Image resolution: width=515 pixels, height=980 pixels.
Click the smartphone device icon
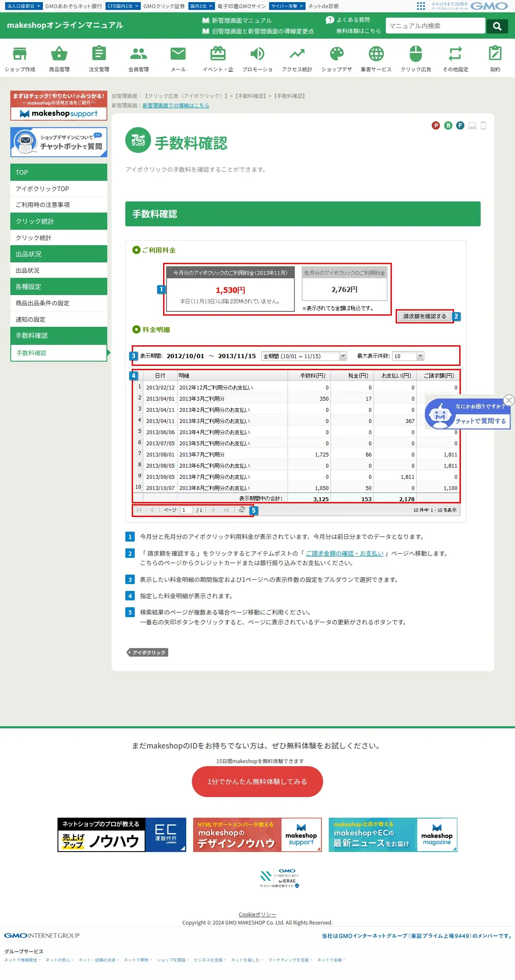[x=483, y=125]
